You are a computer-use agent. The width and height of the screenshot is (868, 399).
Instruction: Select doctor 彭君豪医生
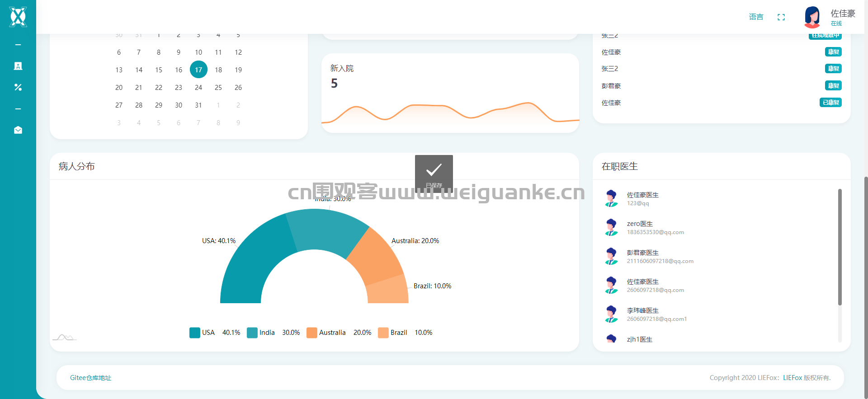coord(643,253)
